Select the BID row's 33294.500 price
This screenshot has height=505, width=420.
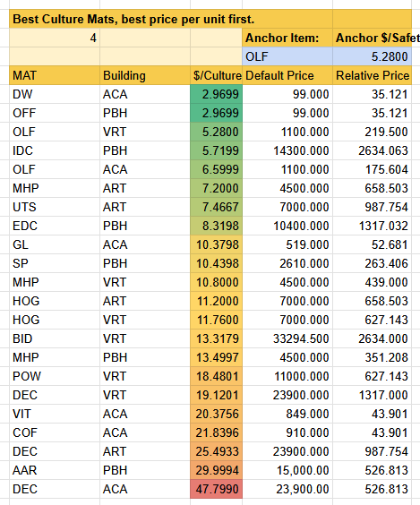[x=287, y=338]
